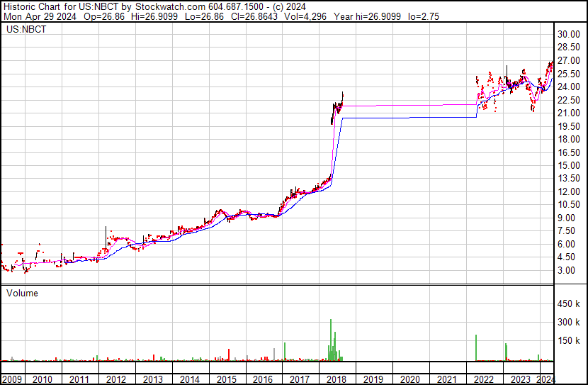Click the 19.50 price axis label
The height and width of the screenshot is (385, 588).
click(x=569, y=126)
